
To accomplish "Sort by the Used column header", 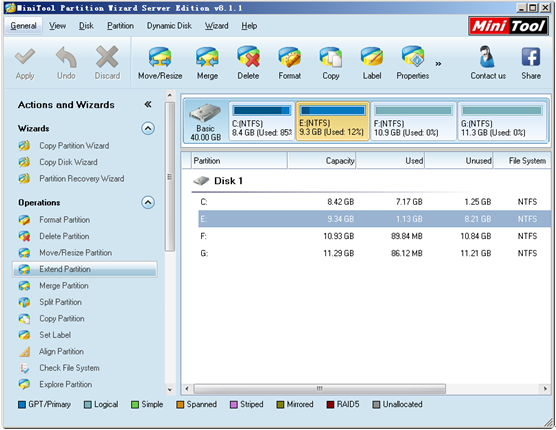I will pos(390,161).
